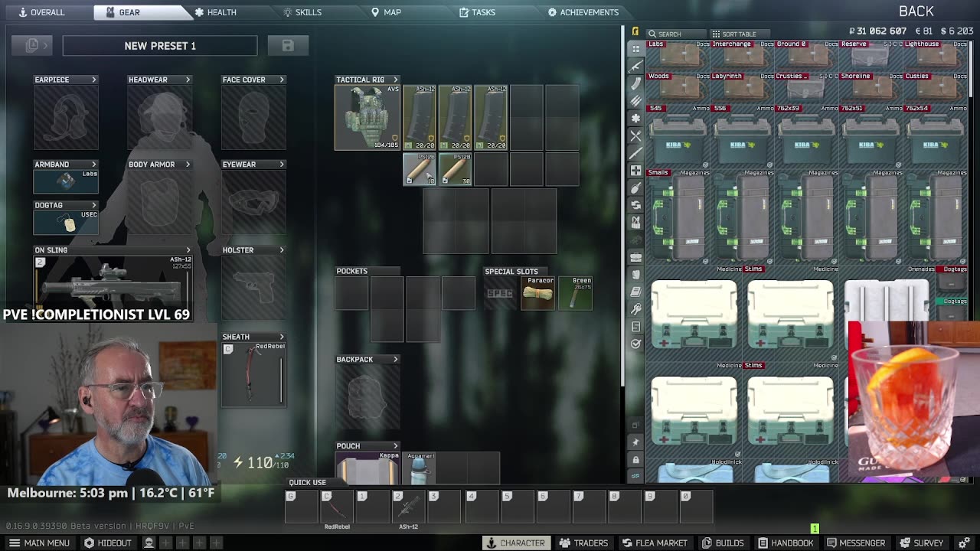Open the Traders screen

tap(583, 543)
